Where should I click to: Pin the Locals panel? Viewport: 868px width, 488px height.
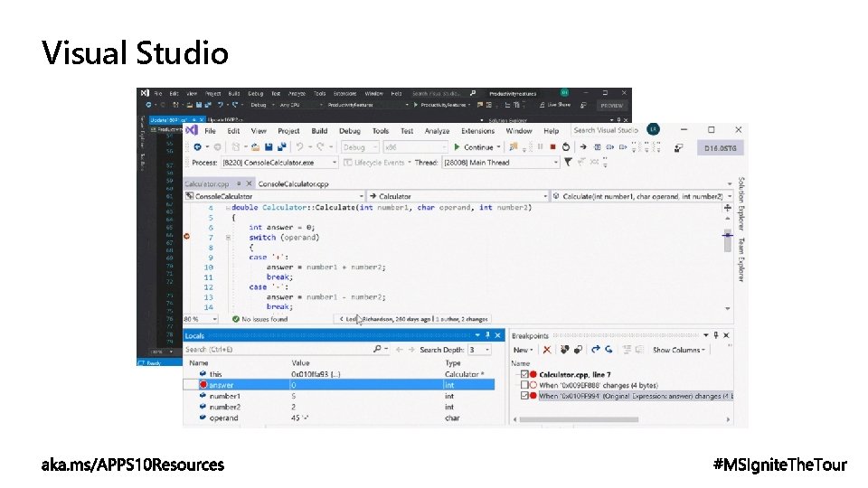click(487, 335)
